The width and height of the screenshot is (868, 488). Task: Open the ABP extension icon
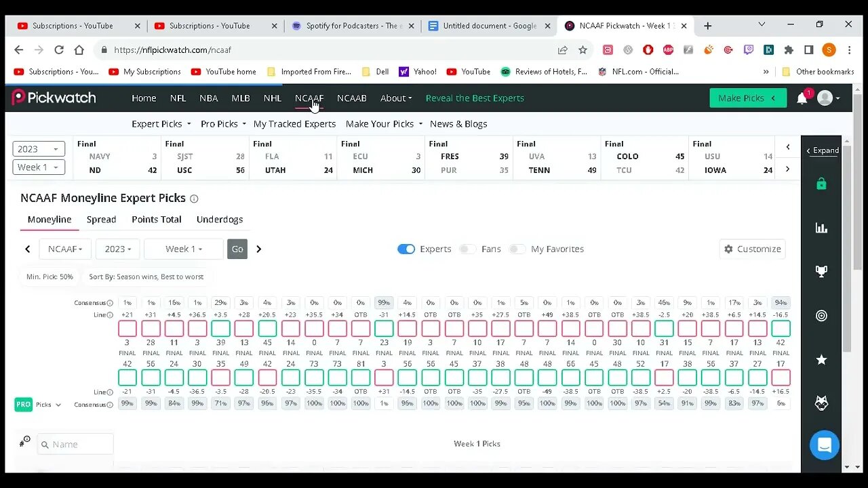[x=668, y=49]
